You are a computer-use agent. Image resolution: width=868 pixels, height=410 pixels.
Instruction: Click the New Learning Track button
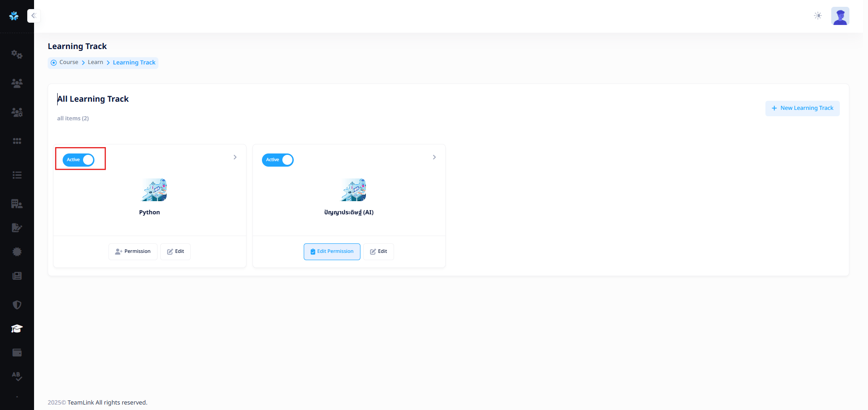coord(802,108)
